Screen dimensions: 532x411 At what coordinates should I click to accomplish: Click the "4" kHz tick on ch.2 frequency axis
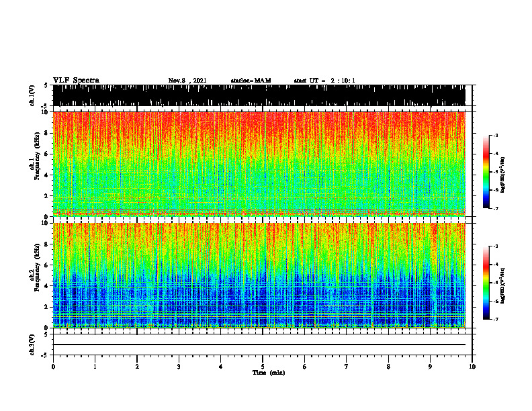coord(46,286)
